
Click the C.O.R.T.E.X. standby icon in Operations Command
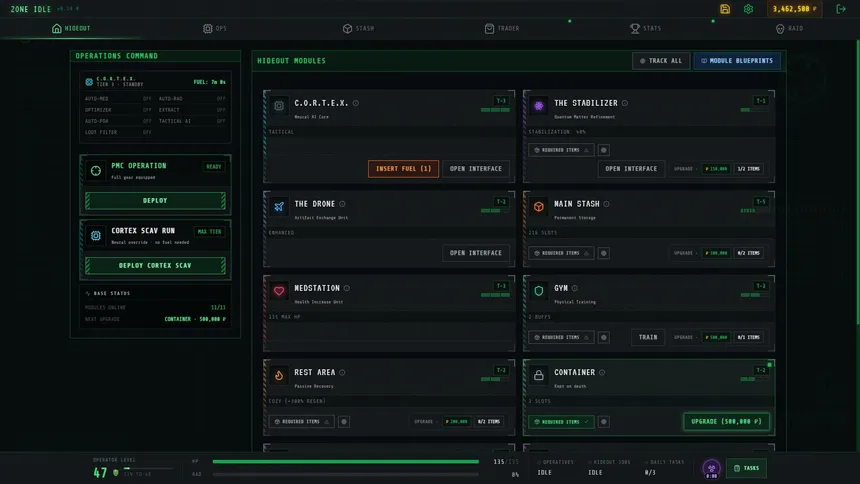coord(89,82)
